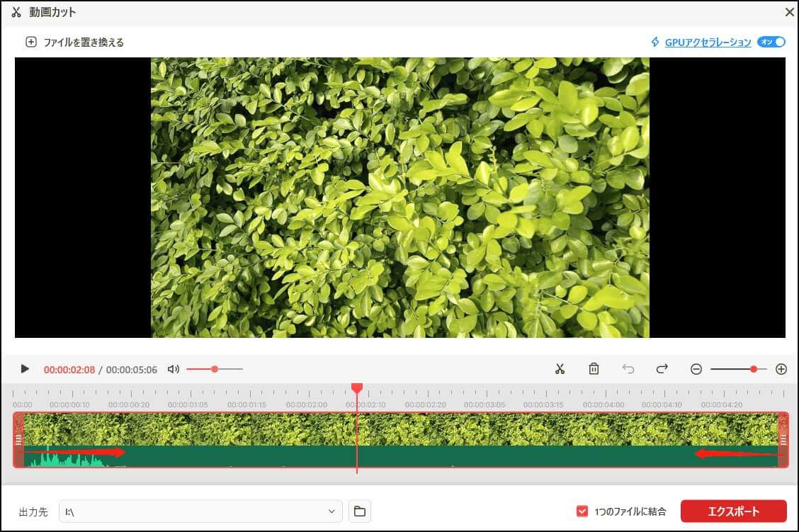Click the clip's audio waveform strip

400,456
